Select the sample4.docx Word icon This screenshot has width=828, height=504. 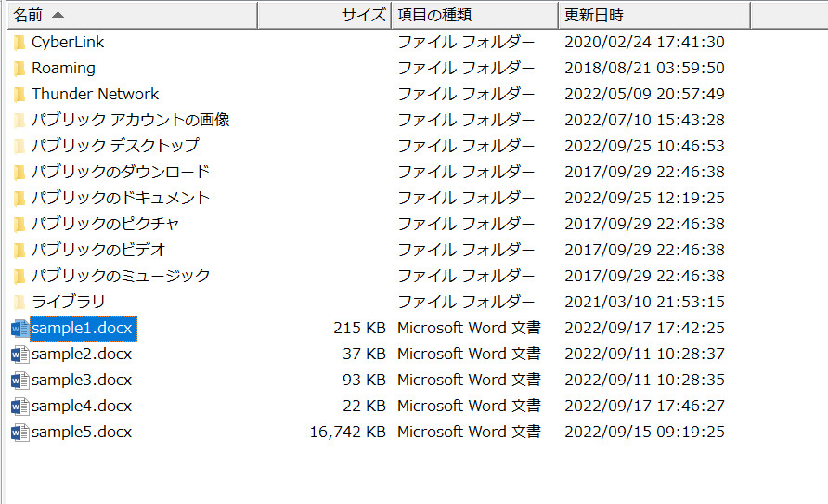coord(19,407)
